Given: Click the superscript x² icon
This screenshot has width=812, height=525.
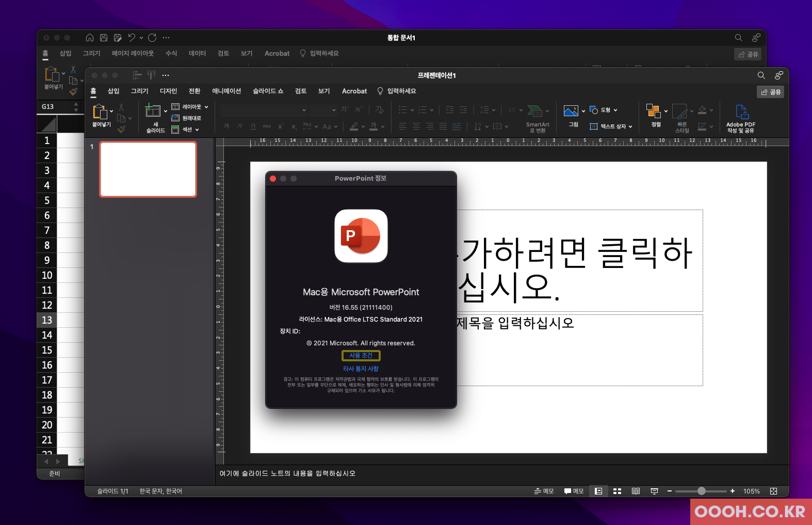Looking at the screenshot, I should [281, 126].
